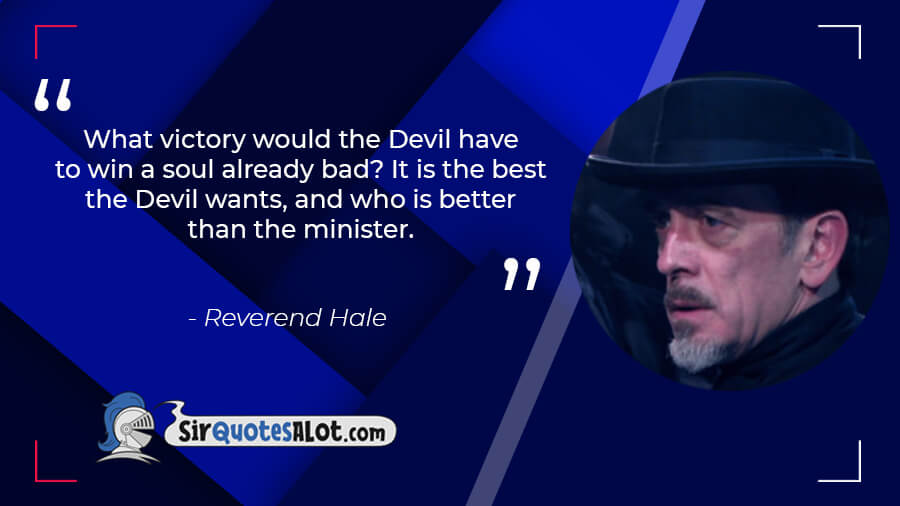
Task: Click the closing quotation mark icon
Action: (x=522, y=274)
